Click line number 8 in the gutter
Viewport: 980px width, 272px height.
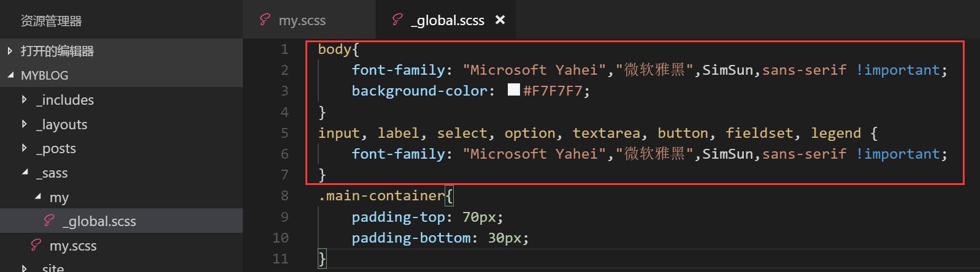coord(284,195)
